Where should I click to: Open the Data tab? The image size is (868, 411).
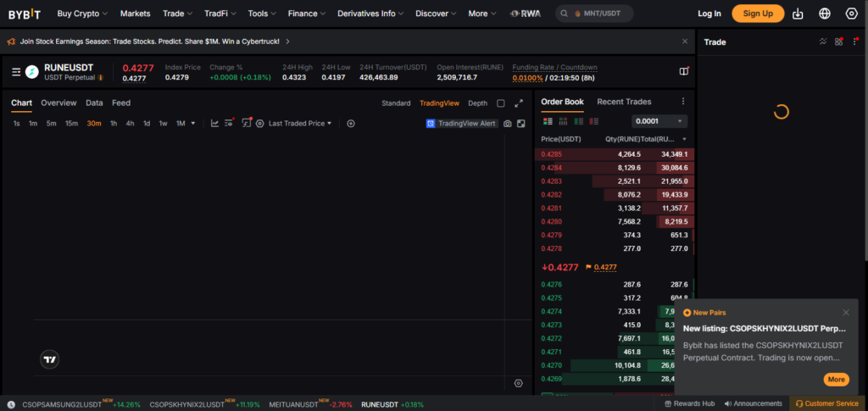tap(94, 103)
